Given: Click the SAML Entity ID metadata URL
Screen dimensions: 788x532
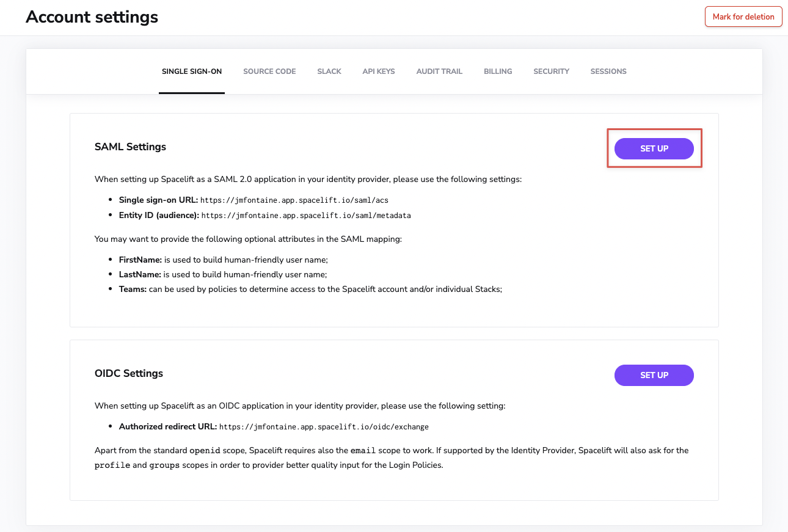Looking at the screenshot, I should (x=306, y=216).
